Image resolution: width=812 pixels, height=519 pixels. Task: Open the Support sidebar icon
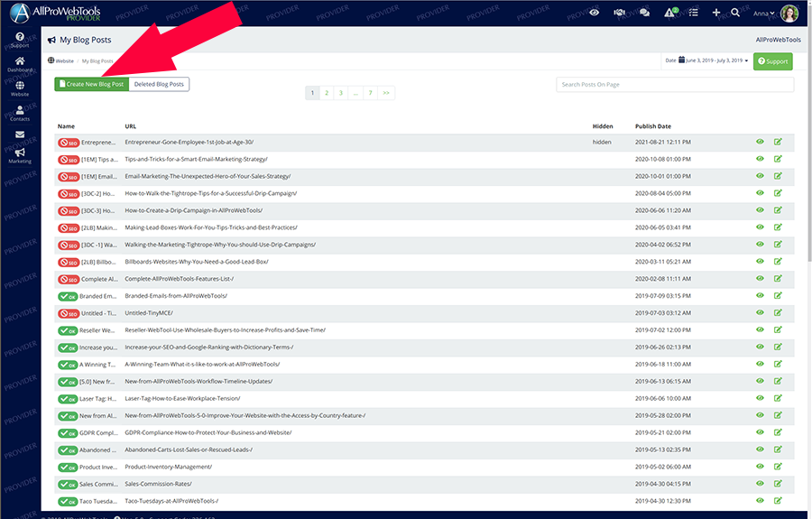pyautogui.click(x=20, y=40)
